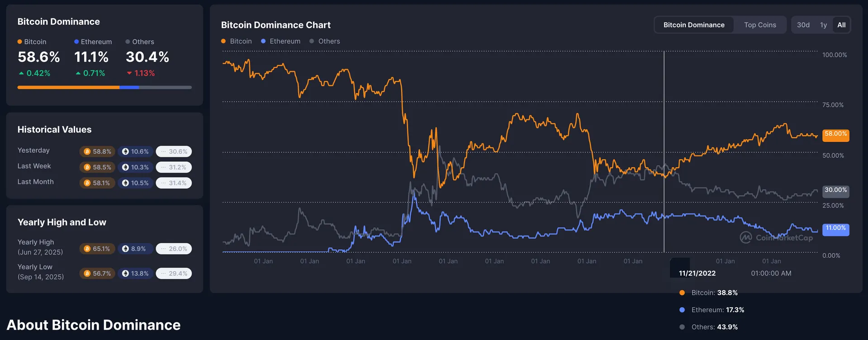
Task: Toggle Ethereum series in chart legend
Action: click(x=280, y=41)
